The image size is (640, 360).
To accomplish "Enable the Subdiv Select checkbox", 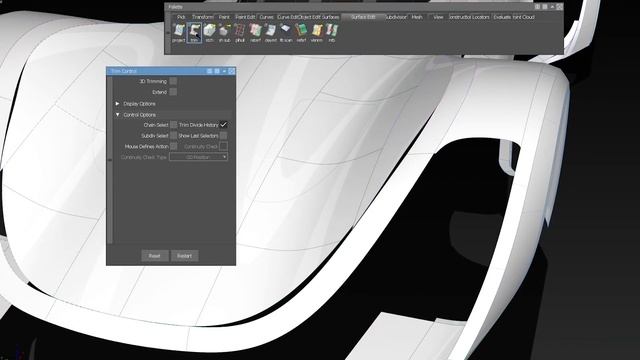I will tap(173, 135).
